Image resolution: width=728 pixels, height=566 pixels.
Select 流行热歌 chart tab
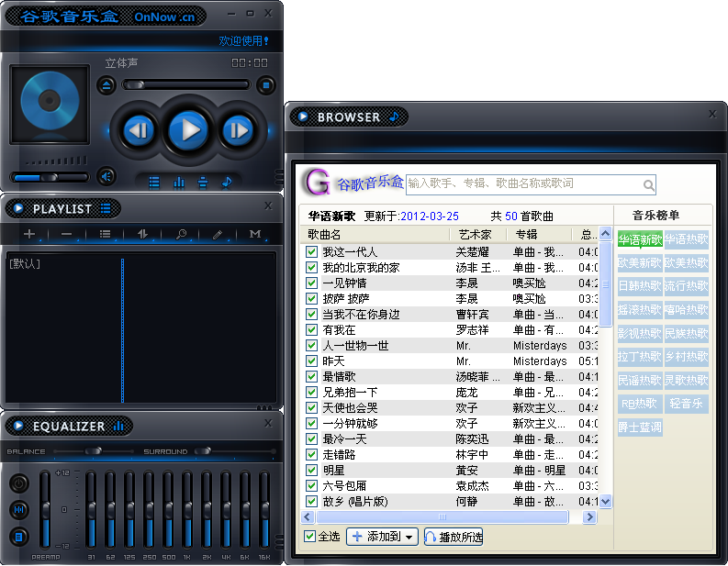point(687,286)
